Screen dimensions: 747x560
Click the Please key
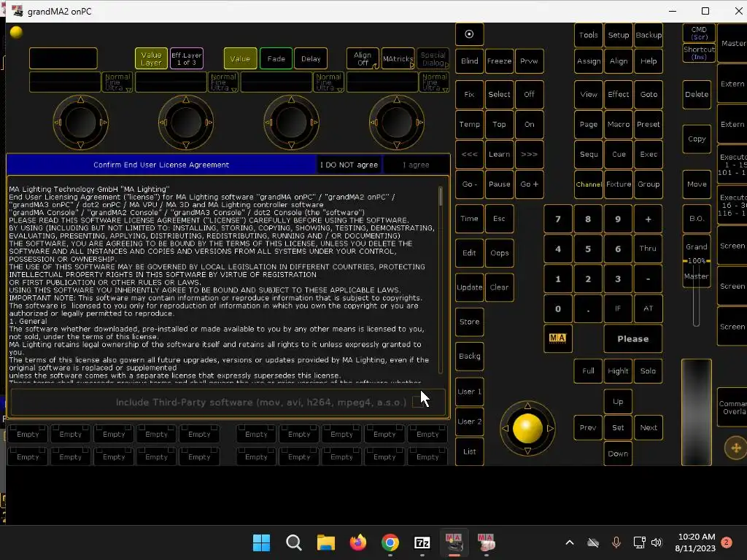[x=632, y=338]
